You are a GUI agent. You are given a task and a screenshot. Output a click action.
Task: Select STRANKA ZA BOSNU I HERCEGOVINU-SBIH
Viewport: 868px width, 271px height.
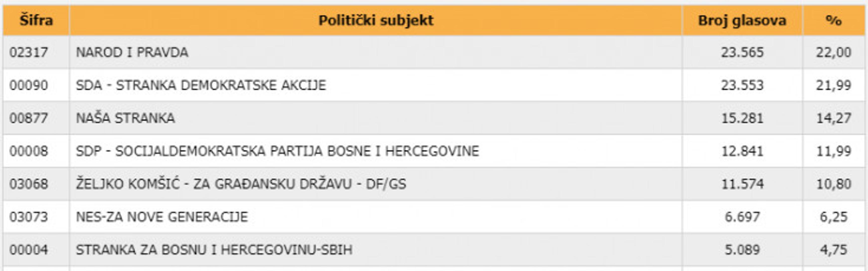214,250
